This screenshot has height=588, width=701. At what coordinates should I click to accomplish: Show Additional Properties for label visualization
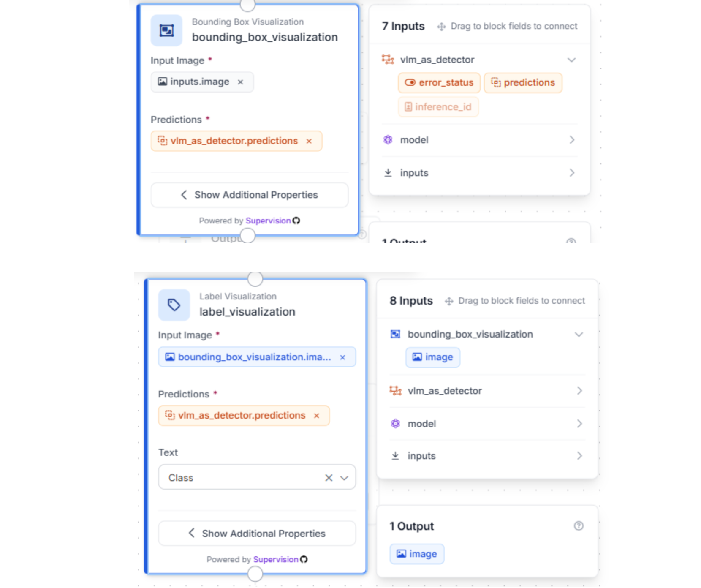[x=257, y=534]
